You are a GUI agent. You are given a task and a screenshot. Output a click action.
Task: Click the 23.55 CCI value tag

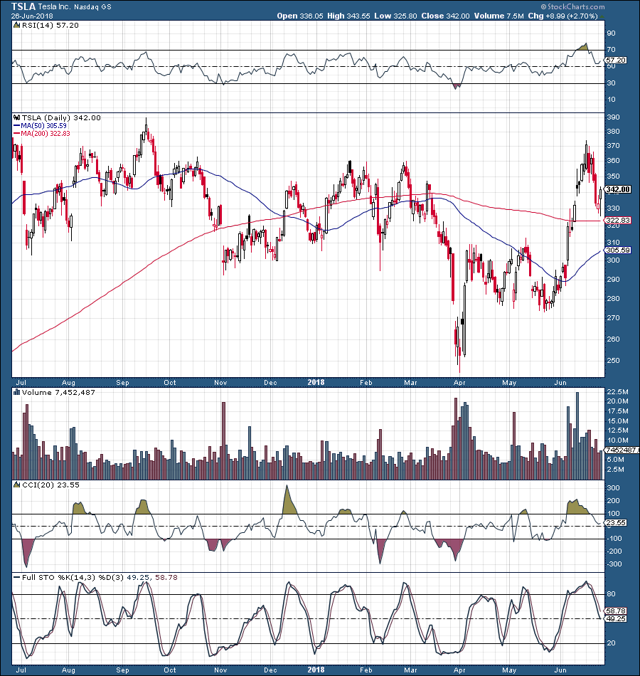click(616, 523)
